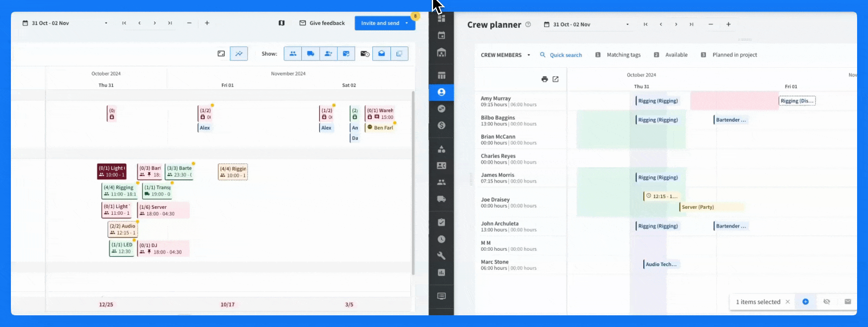Click the fullscreen image icon before Show

(221, 54)
